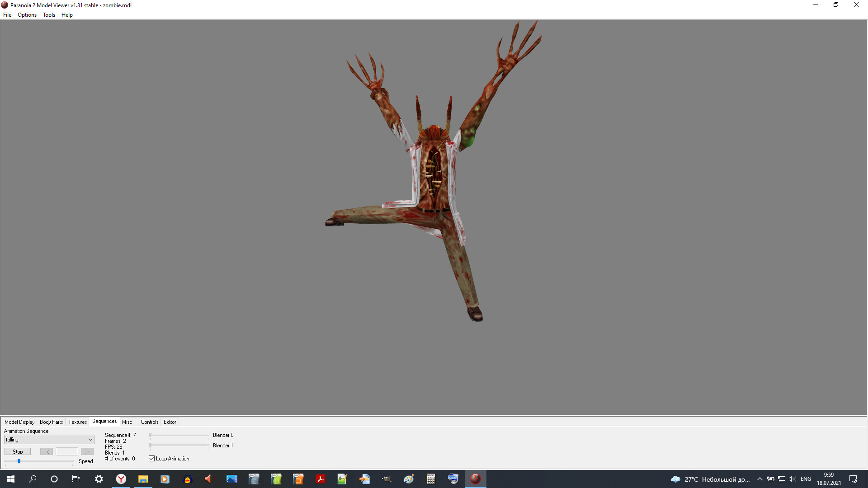Open Windows Search from the taskbar
Screen dimensions: 868x488
tap(32, 479)
